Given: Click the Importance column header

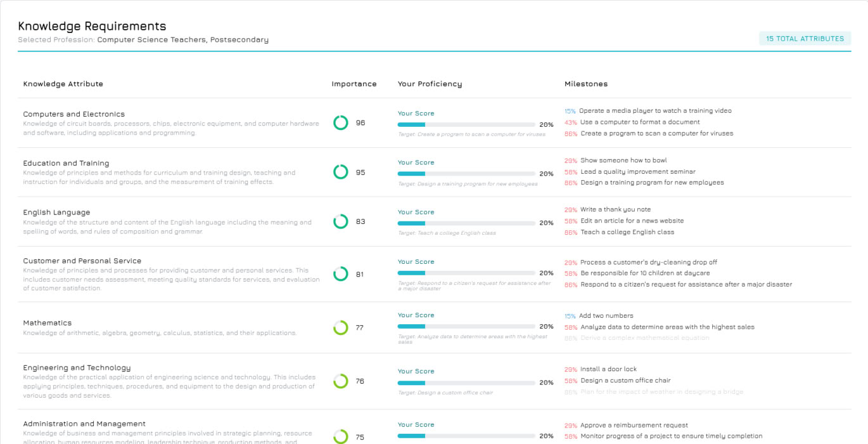Looking at the screenshot, I should [354, 84].
